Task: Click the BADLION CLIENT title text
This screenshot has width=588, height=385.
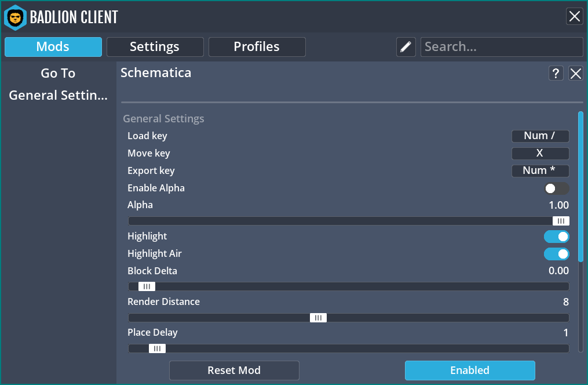Action: coord(74,17)
